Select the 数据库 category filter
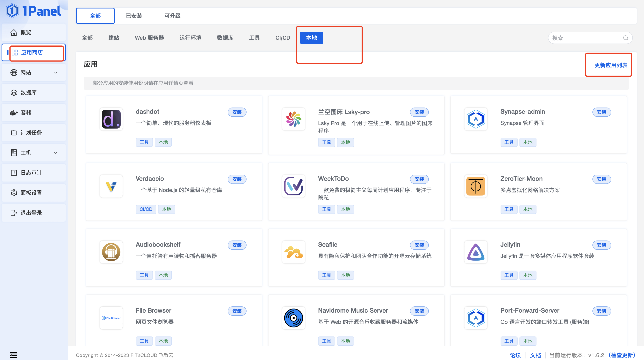 [225, 38]
